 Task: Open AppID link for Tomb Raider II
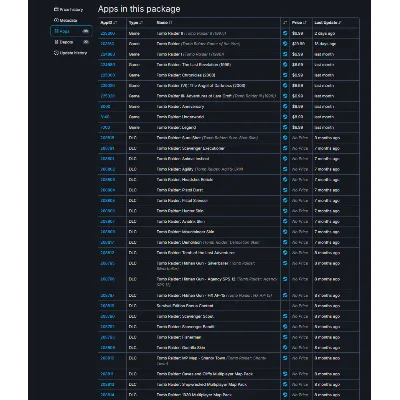(x=108, y=33)
